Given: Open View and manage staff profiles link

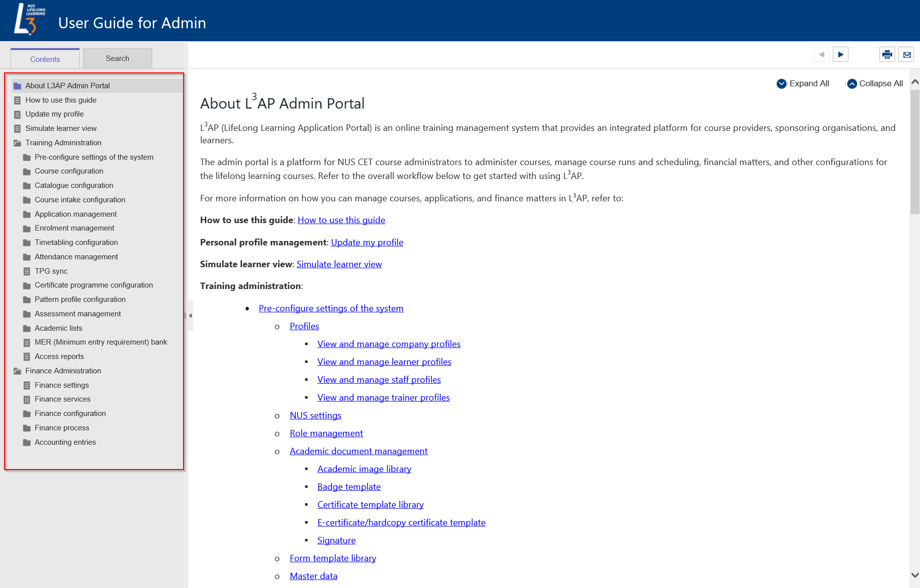Looking at the screenshot, I should [379, 380].
